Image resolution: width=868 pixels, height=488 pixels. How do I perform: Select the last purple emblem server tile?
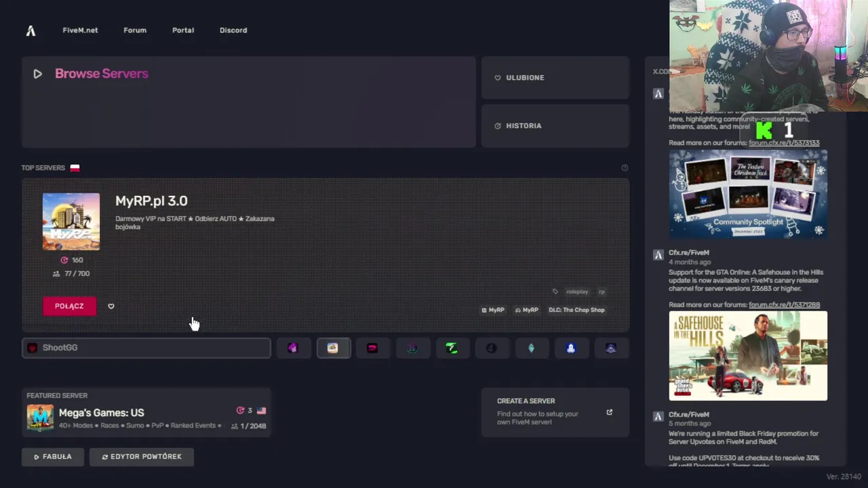[x=611, y=348]
